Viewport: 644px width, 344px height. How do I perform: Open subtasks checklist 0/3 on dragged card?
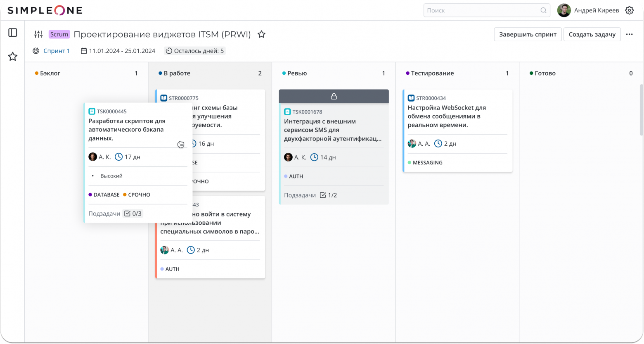[x=133, y=214]
